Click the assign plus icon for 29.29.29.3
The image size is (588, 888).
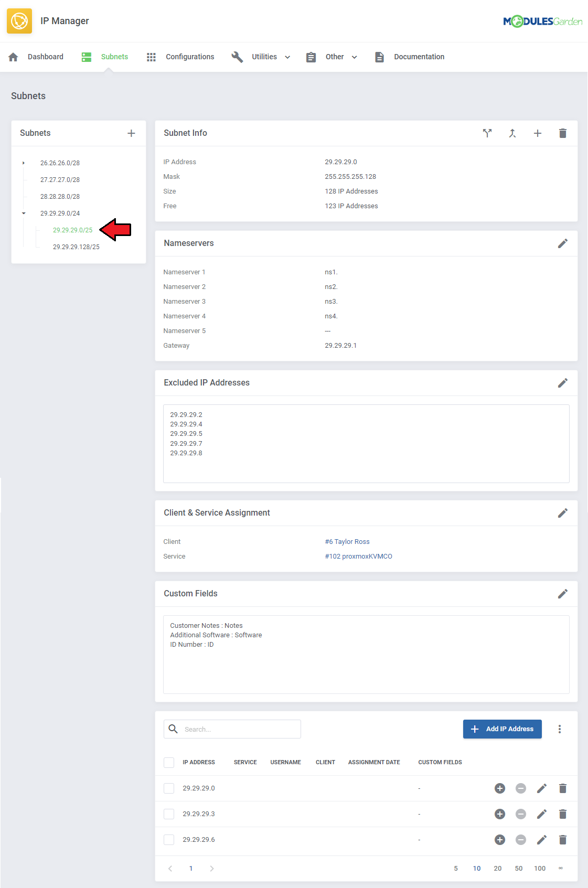(x=500, y=814)
